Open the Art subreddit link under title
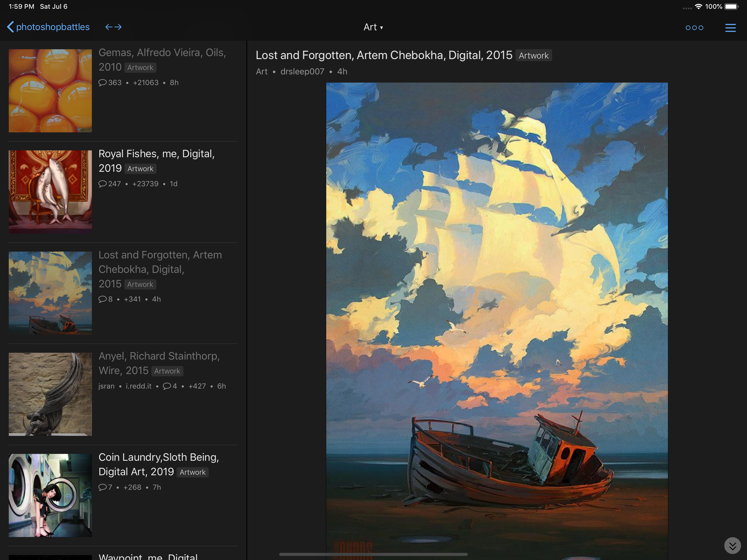Screen dimensions: 747x560 [262, 72]
